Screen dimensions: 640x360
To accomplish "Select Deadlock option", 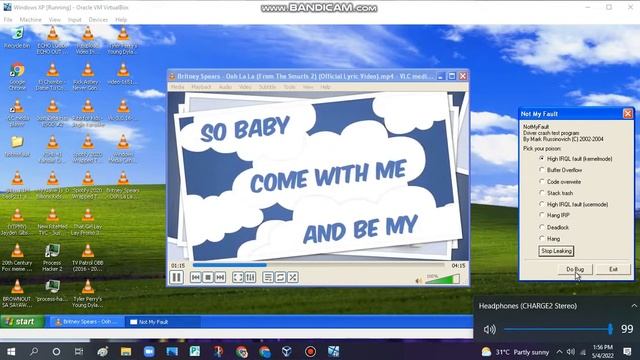I will [x=554, y=227].
